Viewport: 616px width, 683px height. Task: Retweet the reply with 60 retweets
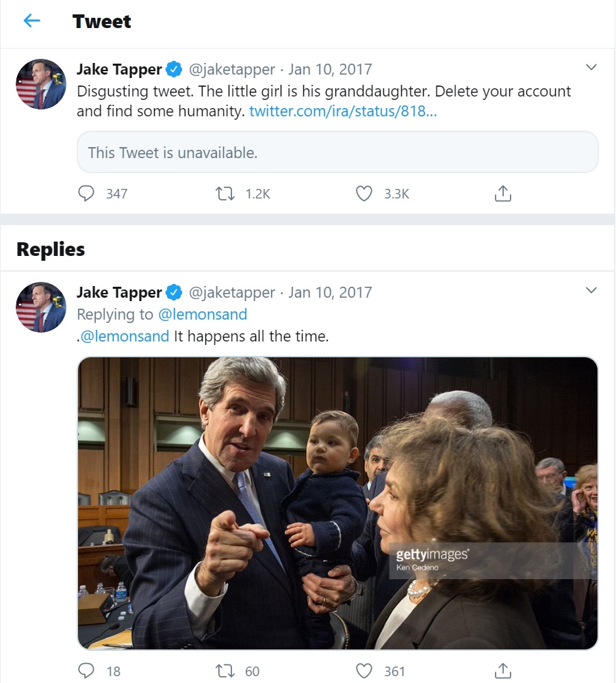pos(225,671)
